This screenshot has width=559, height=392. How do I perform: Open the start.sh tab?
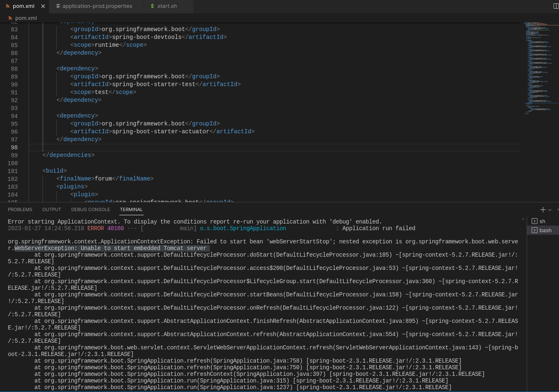pos(167,6)
